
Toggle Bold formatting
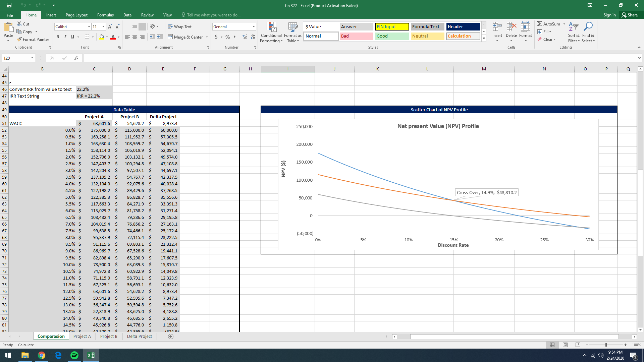(x=58, y=37)
